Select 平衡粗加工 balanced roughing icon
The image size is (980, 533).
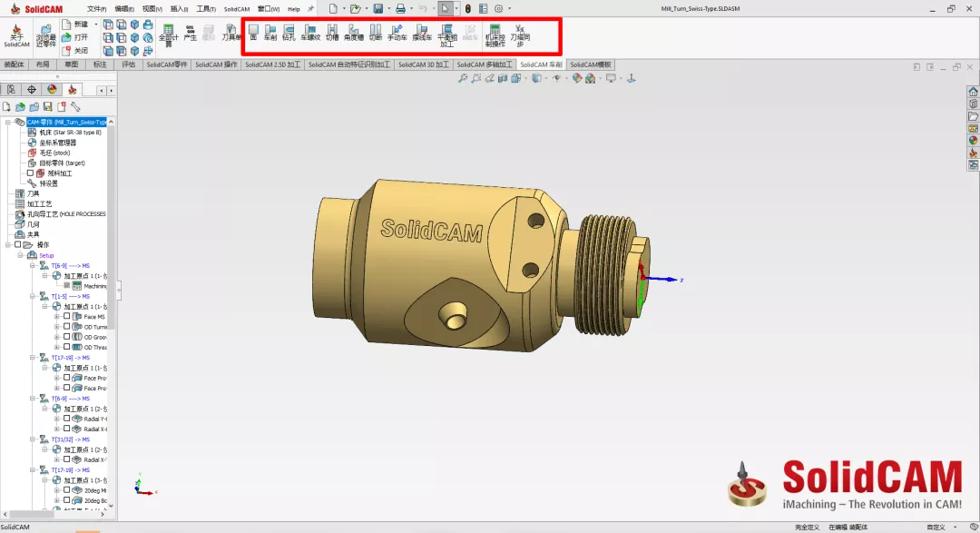tap(446, 35)
